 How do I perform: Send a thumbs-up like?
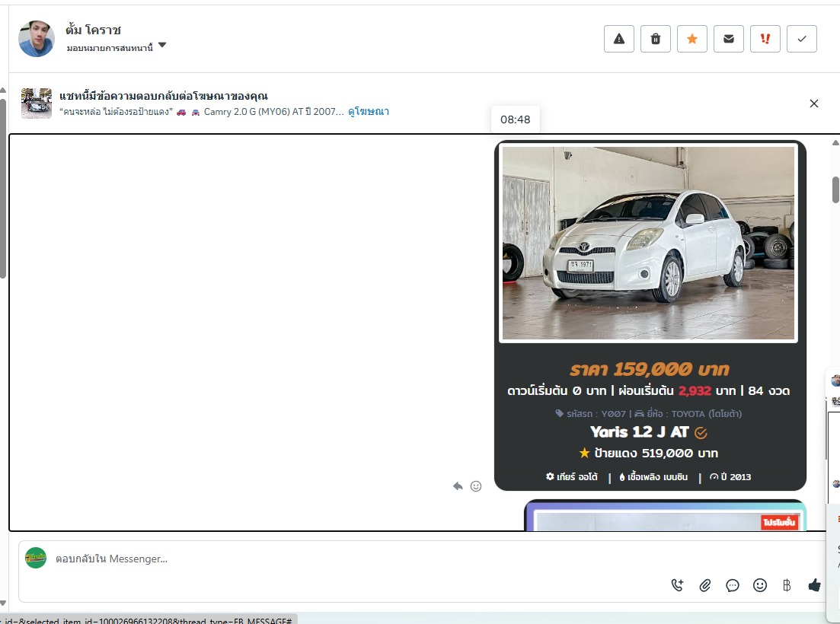(814, 585)
